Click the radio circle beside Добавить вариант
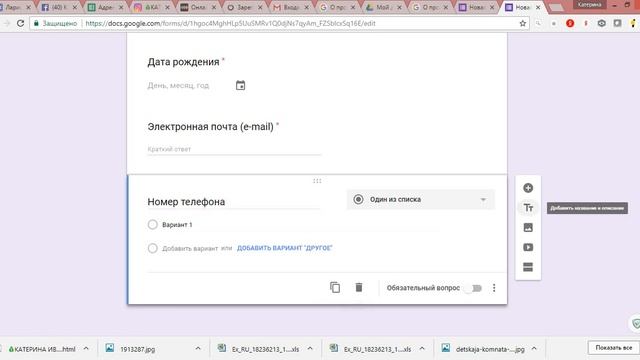 click(x=153, y=248)
